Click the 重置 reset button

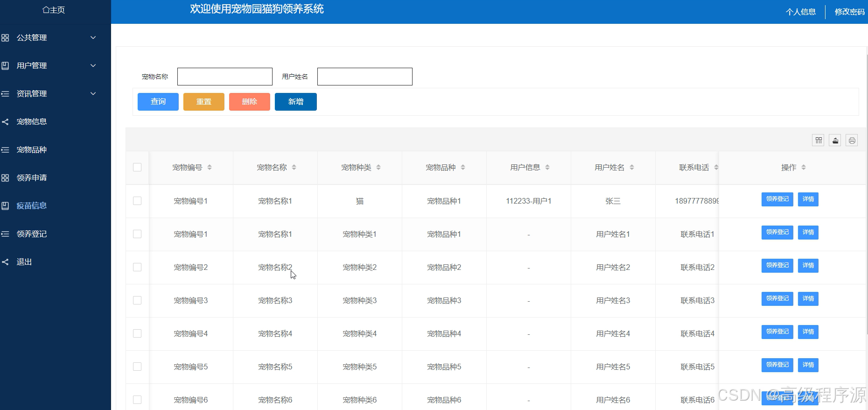coord(204,102)
